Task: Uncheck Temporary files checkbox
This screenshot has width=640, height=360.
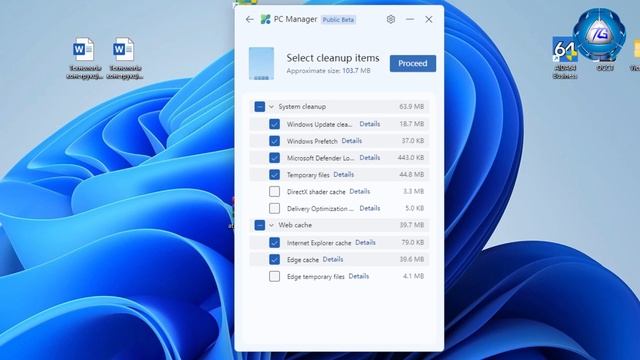Action: pos(274,175)
